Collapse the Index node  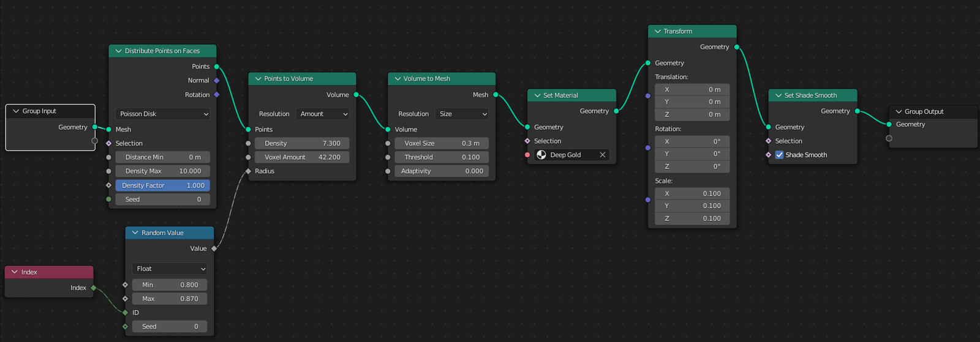coord(15,272)
